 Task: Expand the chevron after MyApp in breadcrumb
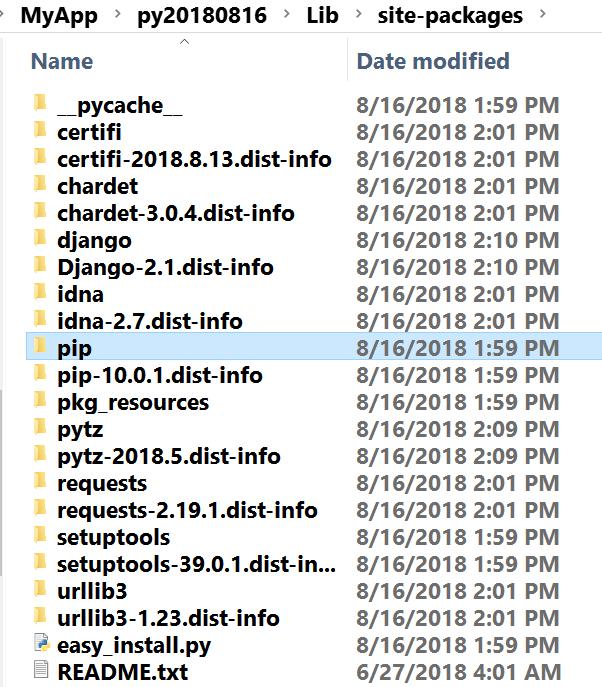[117, 14]
